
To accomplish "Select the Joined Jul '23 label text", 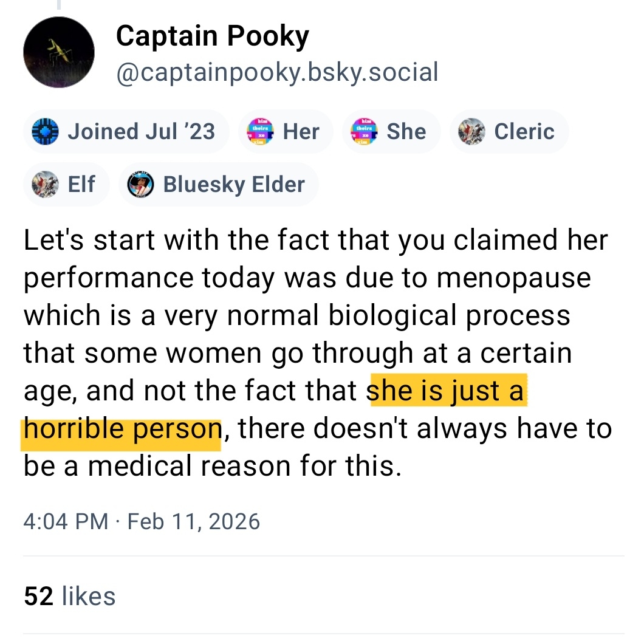I will [141, 132].
